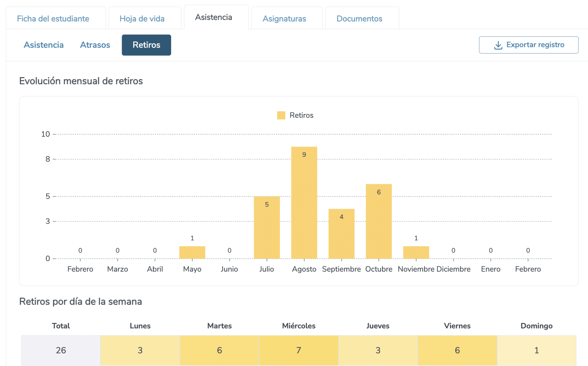Show the Asistencia sub-section

click(x=44, y=45)
